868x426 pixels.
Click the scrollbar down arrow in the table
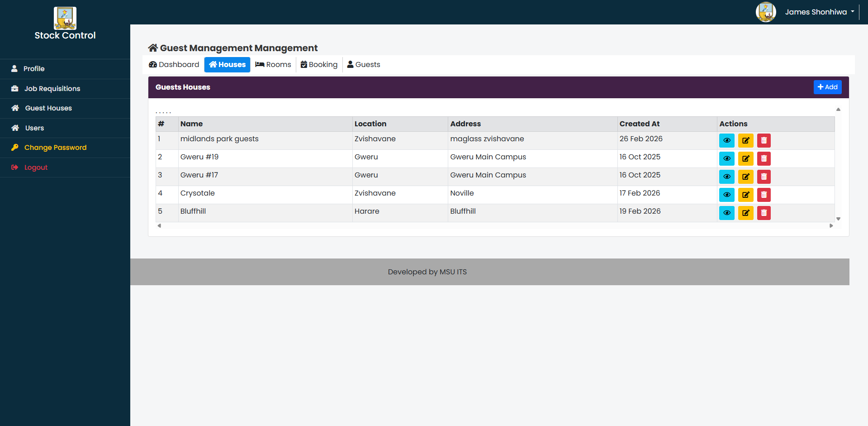pyautogui.click(x=838, y=218)
